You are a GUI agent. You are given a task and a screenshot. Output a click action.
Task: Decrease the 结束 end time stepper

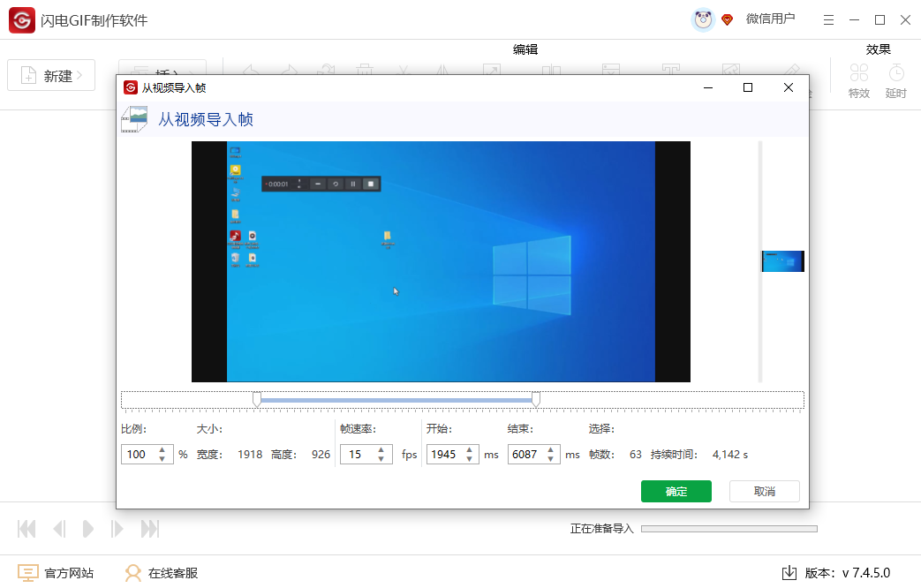click(550, 459)
